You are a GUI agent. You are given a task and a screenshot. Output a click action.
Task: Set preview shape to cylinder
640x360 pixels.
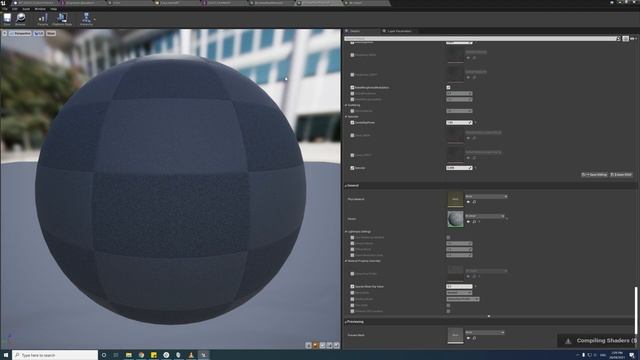pos(309,345)
